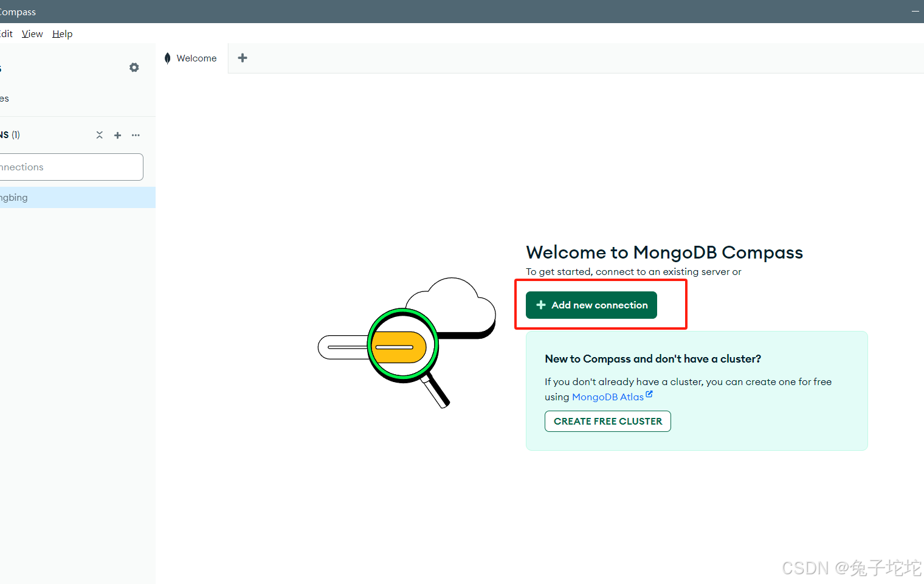The image size is (924, 584).
Task: Open the Help menu
Action: click(62, 34)
